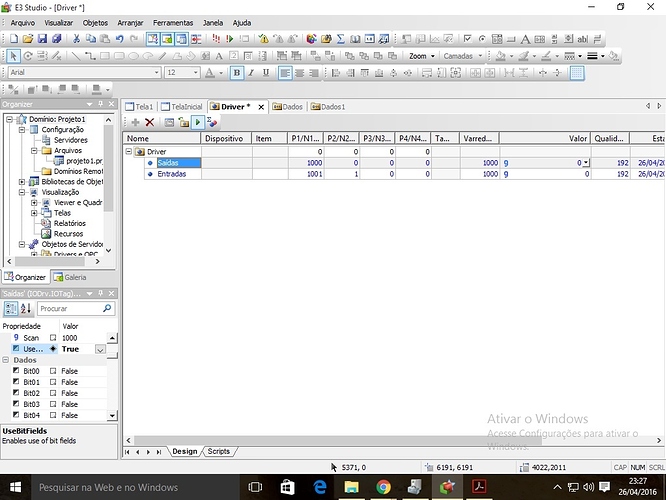Click the New file toolbar icon

14,39
